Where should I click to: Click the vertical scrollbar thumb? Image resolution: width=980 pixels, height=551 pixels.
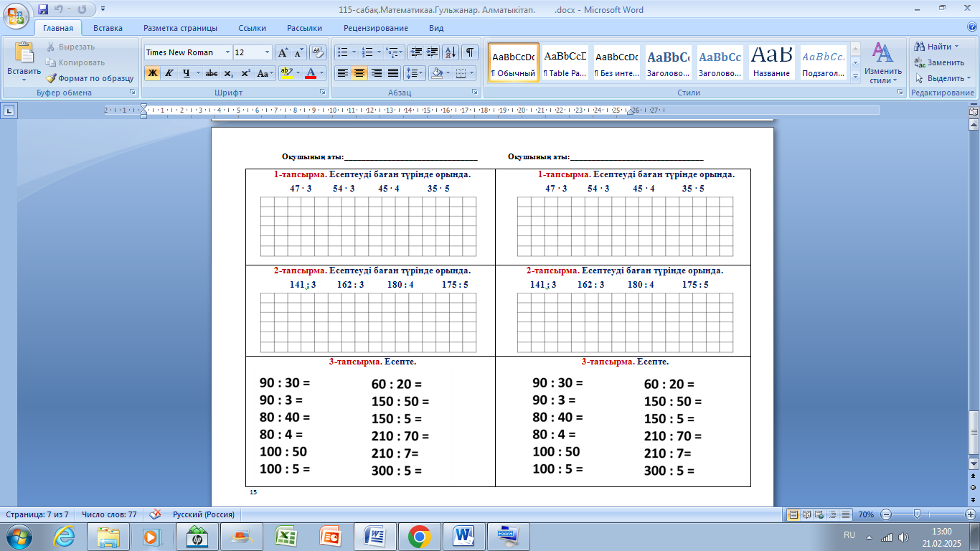[x=974, y=433]
